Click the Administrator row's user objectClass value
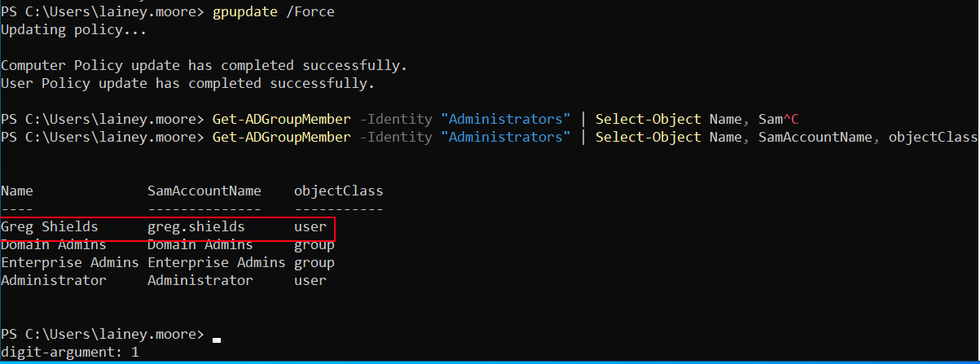The height and width of the screenshot is (364, 980). pos(310,280)
